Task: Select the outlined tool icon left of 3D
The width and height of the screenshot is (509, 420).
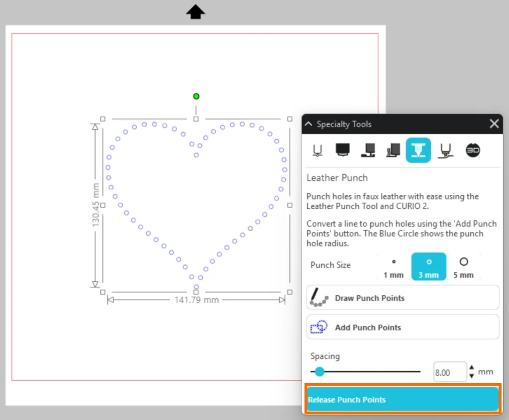Action: [444, 150]
